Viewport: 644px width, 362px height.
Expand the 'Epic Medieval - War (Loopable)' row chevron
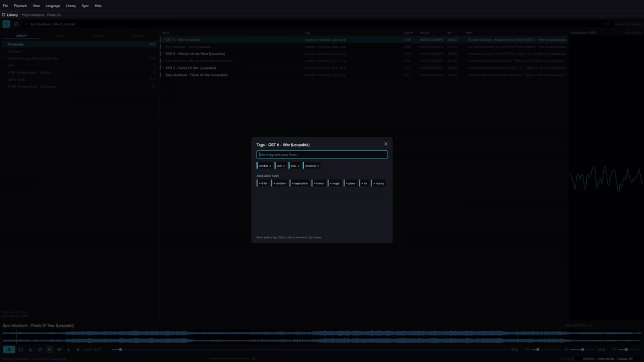point(164,47)
